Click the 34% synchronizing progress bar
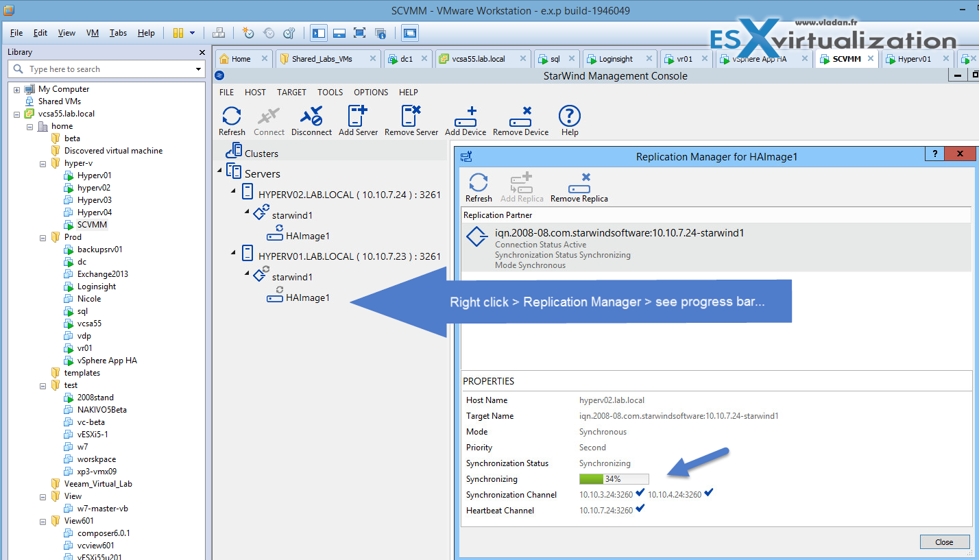Viewport: 979px width, 560px height. tap(614, 479)
